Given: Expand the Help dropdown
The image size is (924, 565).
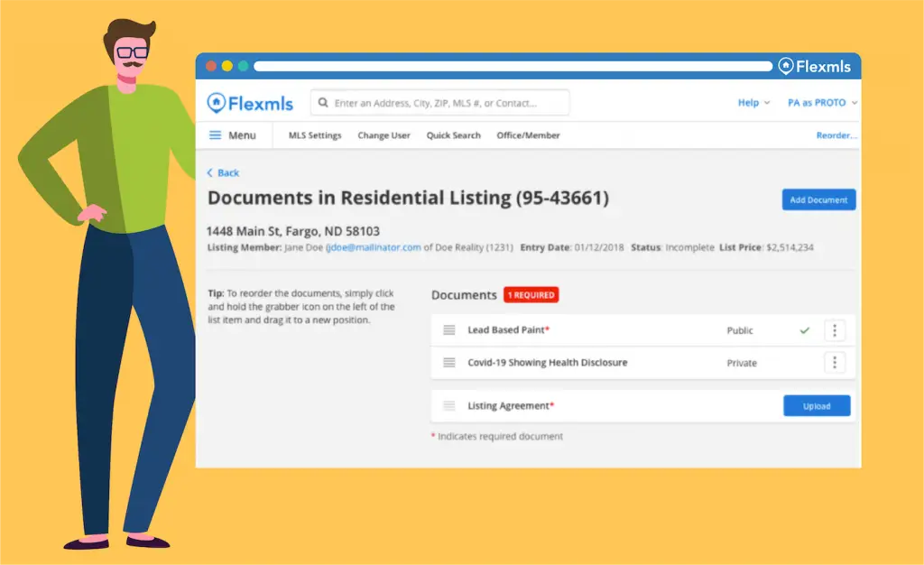Looking at the screenshot, I should tap(753, 103).
